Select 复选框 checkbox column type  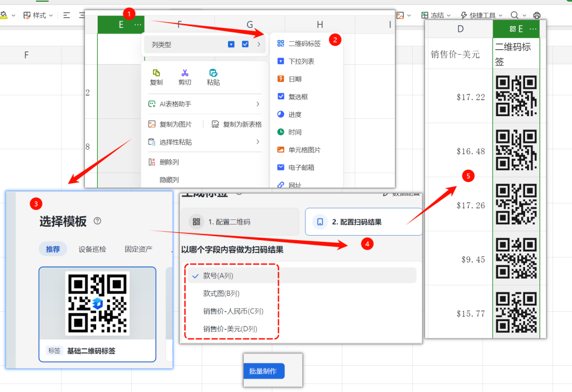293,97
